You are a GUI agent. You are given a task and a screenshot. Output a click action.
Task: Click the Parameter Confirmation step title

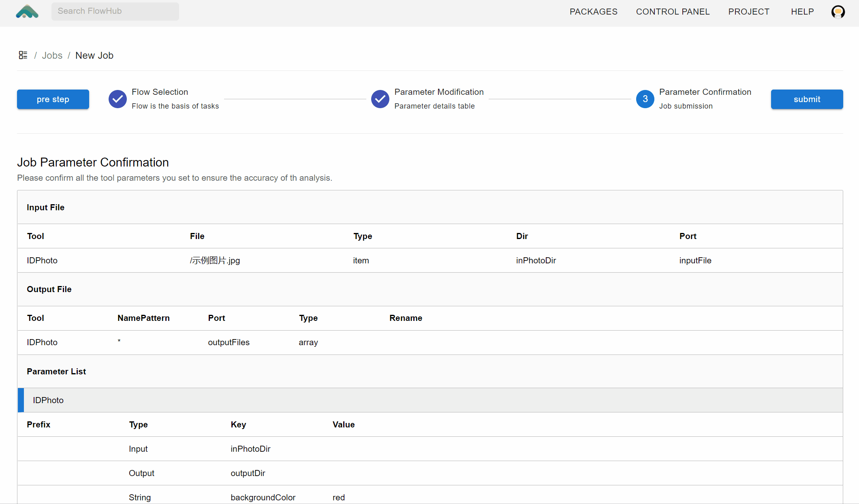(x=705, y=92)
